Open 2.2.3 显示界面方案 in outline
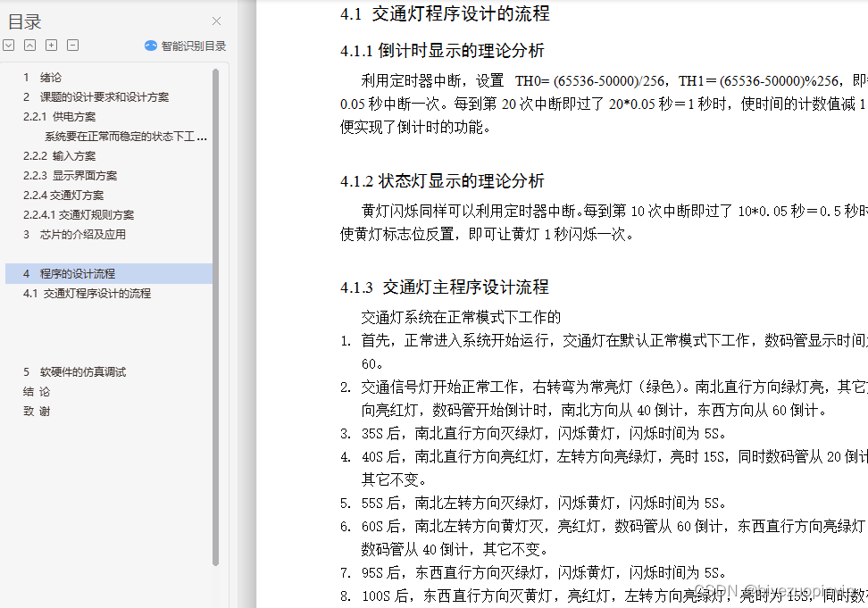Screen dimensions: 868x608 tap(70, 175)
